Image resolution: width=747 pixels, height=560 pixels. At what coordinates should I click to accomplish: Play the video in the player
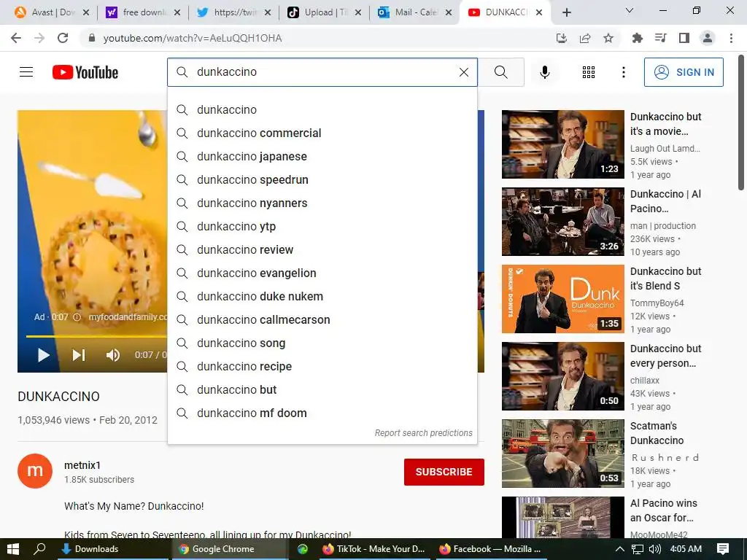pos(43,355)
